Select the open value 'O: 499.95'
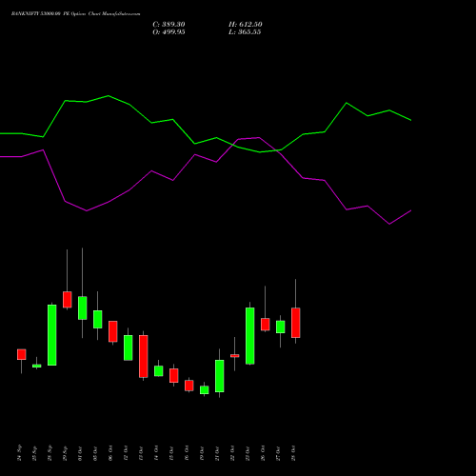The width and height of the screenshot is (476, 476). pyautogui.click(x=169, y=32)
